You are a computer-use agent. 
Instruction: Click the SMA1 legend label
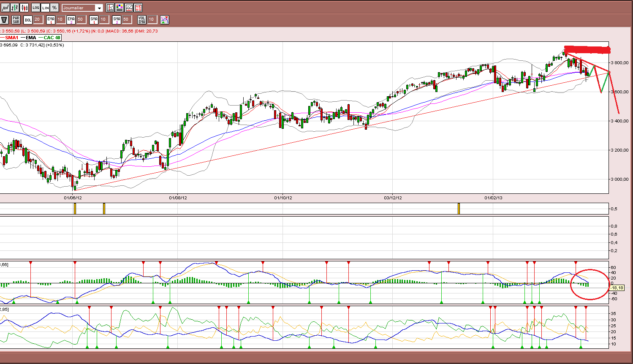(11, 38)
